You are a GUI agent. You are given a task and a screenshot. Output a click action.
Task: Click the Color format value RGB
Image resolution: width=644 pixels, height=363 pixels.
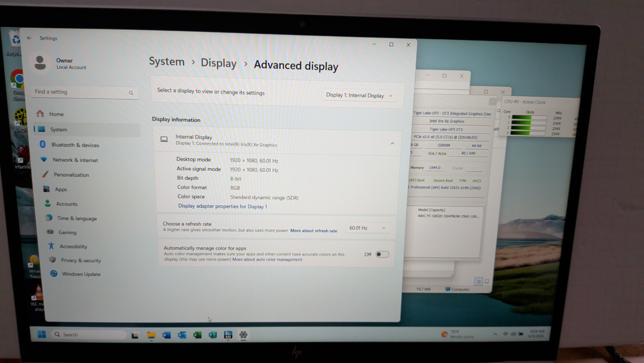[235, 188]
